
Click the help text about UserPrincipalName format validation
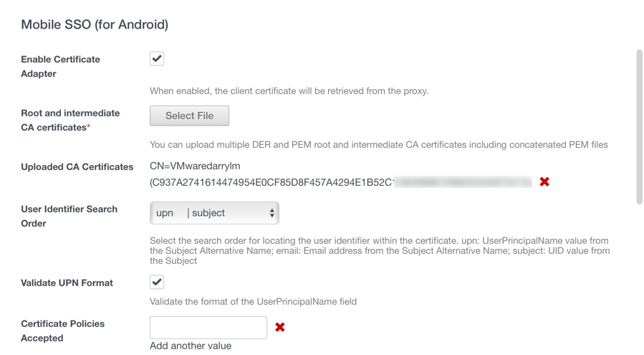[x=253, y=301]
